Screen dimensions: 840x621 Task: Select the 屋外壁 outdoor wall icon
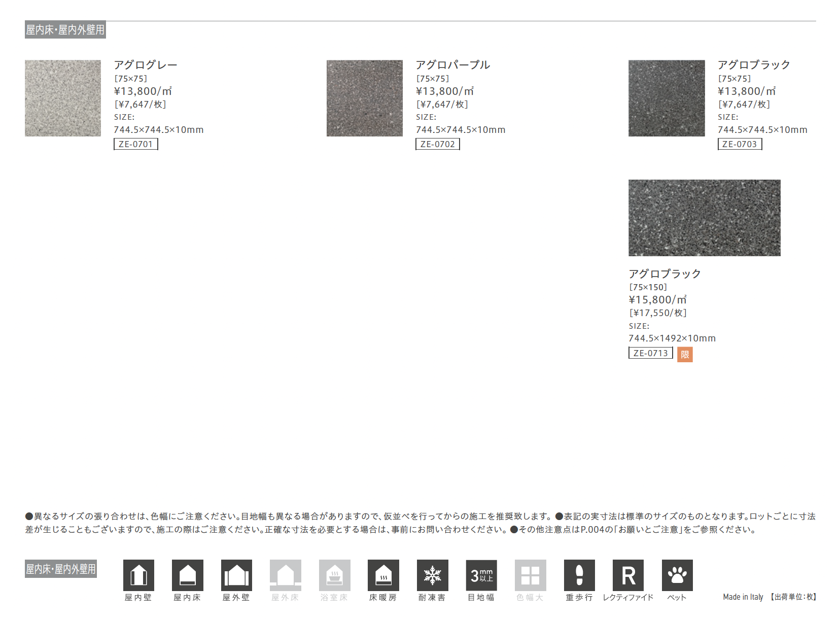point(236,575)
